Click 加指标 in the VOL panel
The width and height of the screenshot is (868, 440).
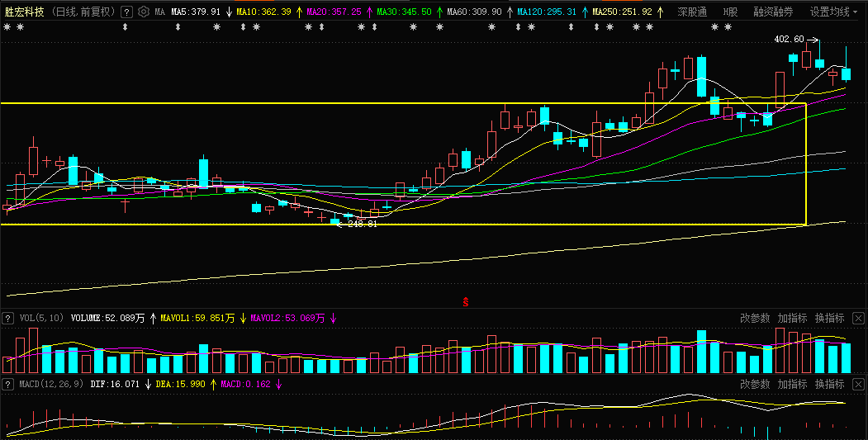792,319
